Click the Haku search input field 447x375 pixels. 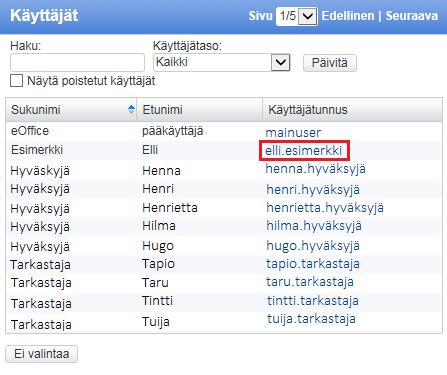click(77, 62)
